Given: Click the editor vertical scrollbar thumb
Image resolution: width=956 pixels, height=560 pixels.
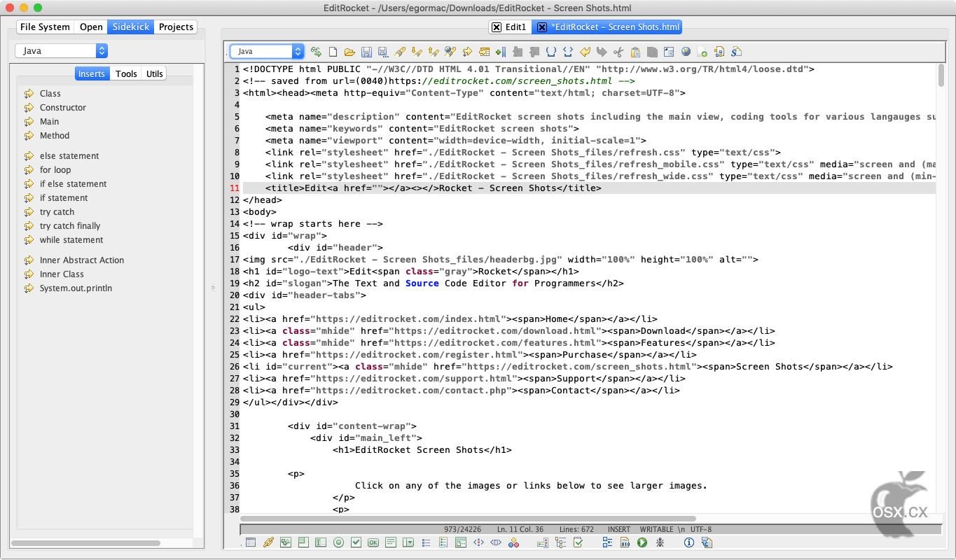Looking at the screenshot, I should coord(941,76).
